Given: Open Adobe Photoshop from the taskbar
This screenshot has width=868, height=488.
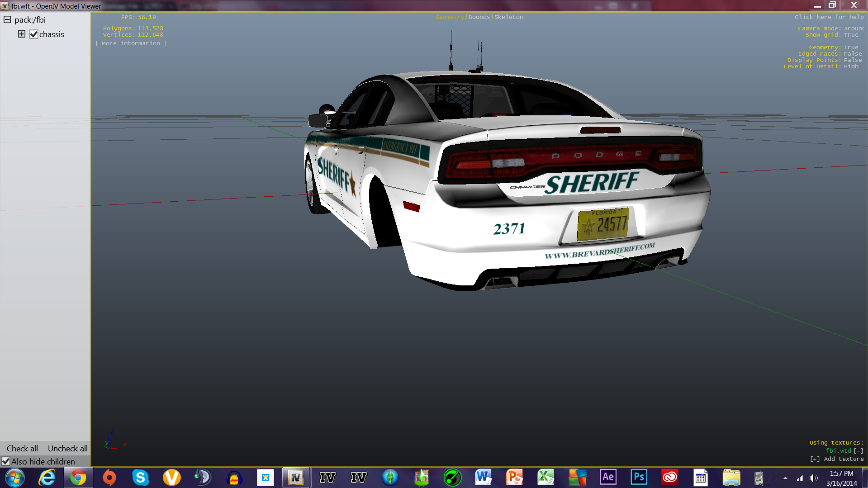Looking at the screenshot, I should tap(639, 477).
